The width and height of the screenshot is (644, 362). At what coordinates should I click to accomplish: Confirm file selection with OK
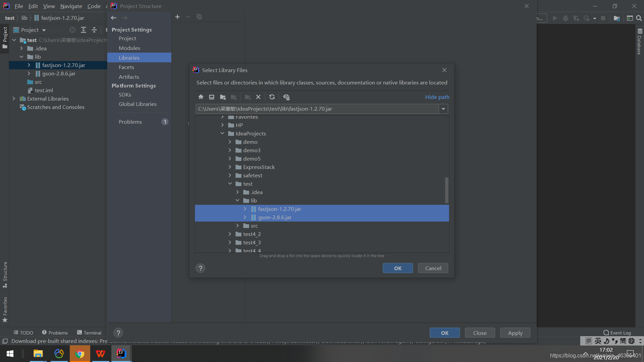point(397,268)
